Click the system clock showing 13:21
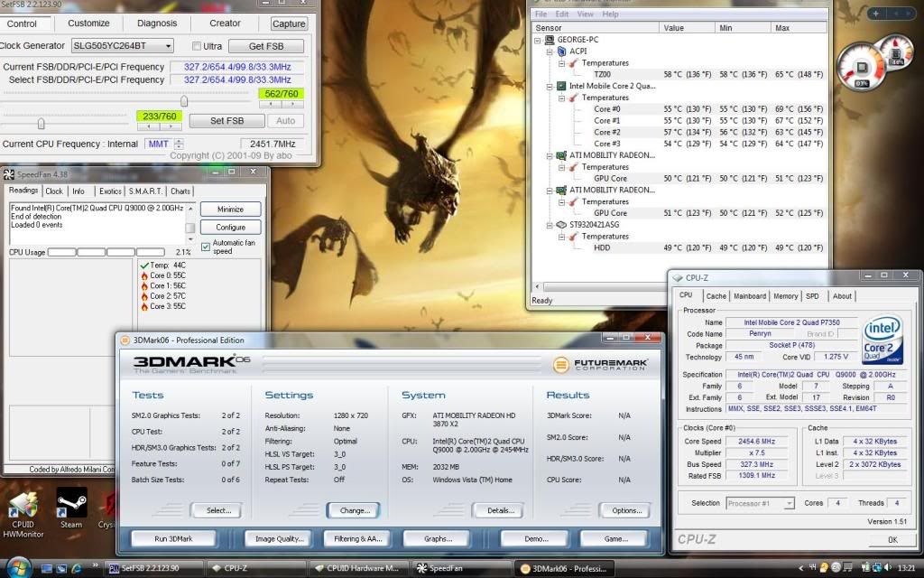Screen dimensions: 924x578 click(906, 568)
